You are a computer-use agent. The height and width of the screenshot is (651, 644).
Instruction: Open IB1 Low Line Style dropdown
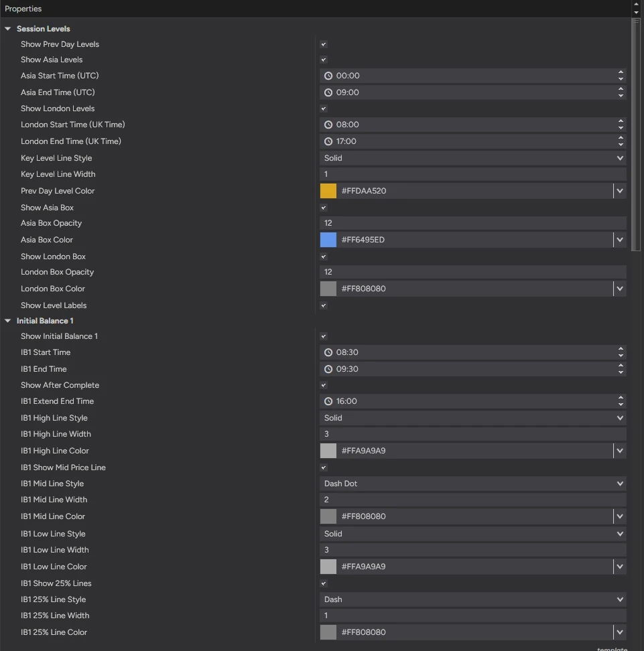click(473, 534)
